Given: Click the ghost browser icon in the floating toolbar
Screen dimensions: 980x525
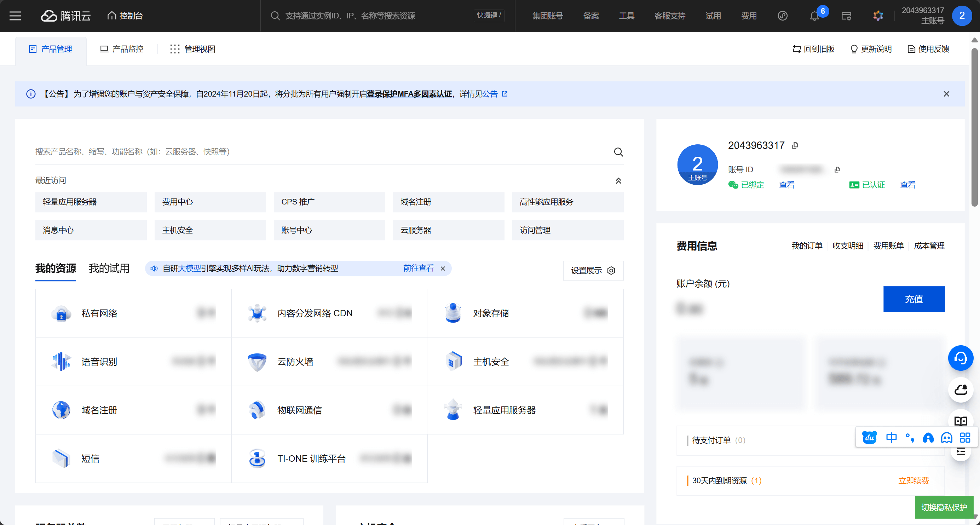Looking at the screenshot, I should [946, 438].
